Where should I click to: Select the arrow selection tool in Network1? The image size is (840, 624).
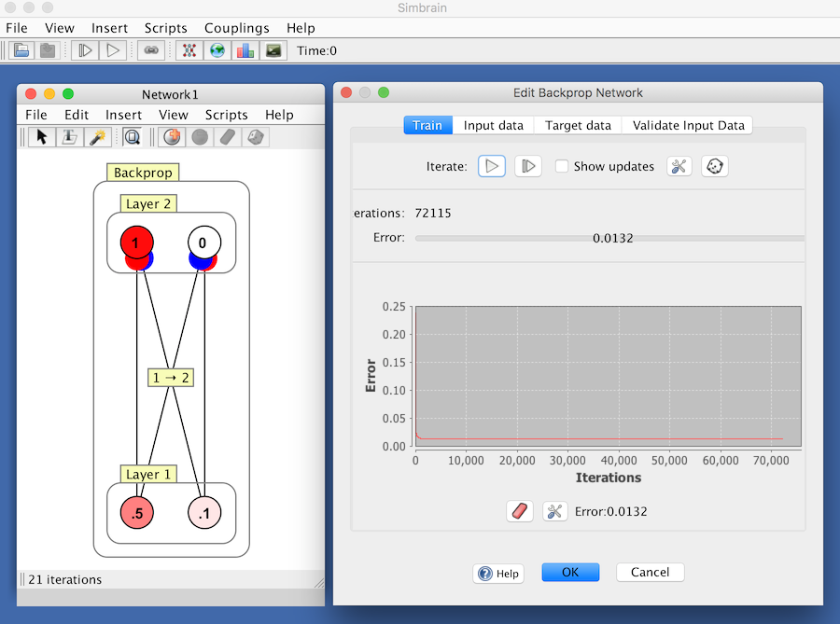click(x=41, y=137)
